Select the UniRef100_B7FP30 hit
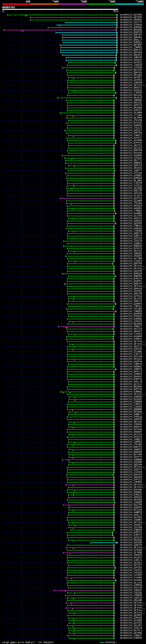The image size is (146, 644). [131, 143]
